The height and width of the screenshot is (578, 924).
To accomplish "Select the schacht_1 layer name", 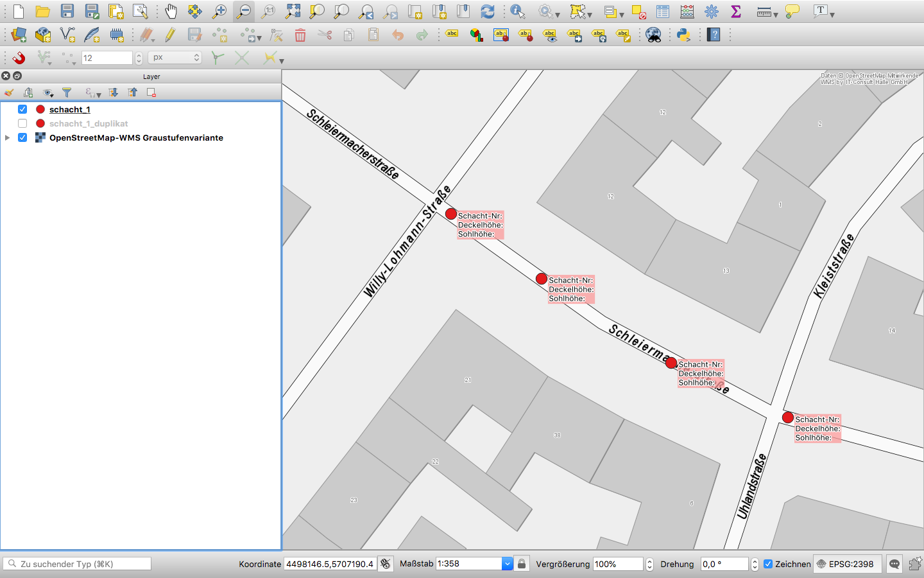I will 69,109.
